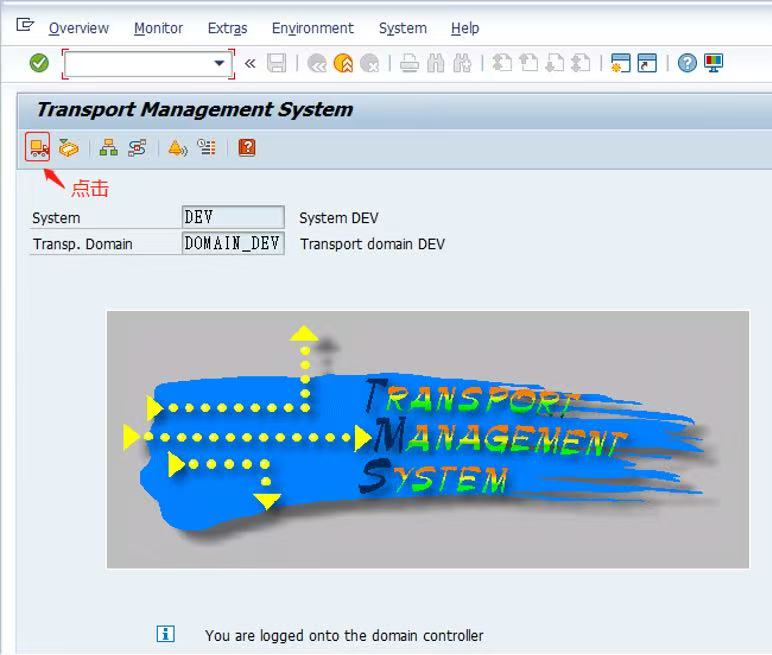Click the Find Next binoculars-plus icon
The image size is (772, 655).
(x=462, y=63)
